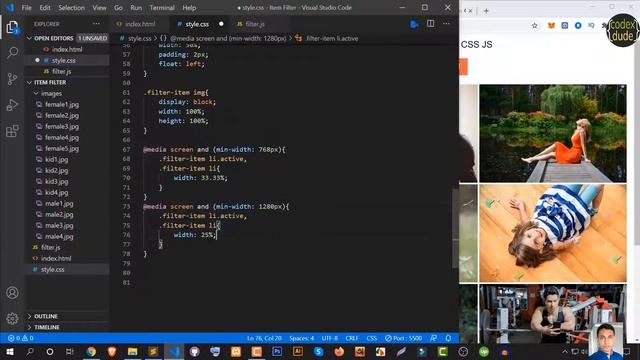Switch to the filter.js editor tab
Image resolution: width=640 pixels, height=360 pixels.
coord(255,24)
